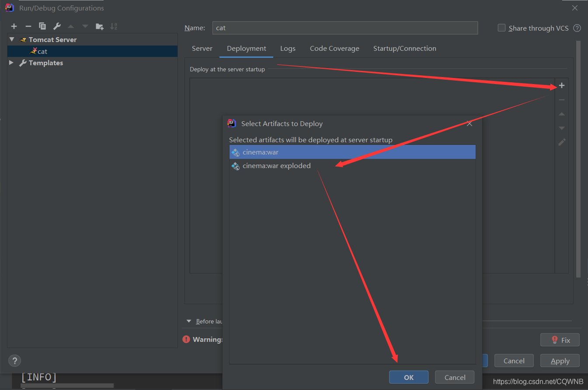Image resolution: width=588 pixels, height=390 pixels.
Task: Expand Templates tree node
Action: point(12,63)
